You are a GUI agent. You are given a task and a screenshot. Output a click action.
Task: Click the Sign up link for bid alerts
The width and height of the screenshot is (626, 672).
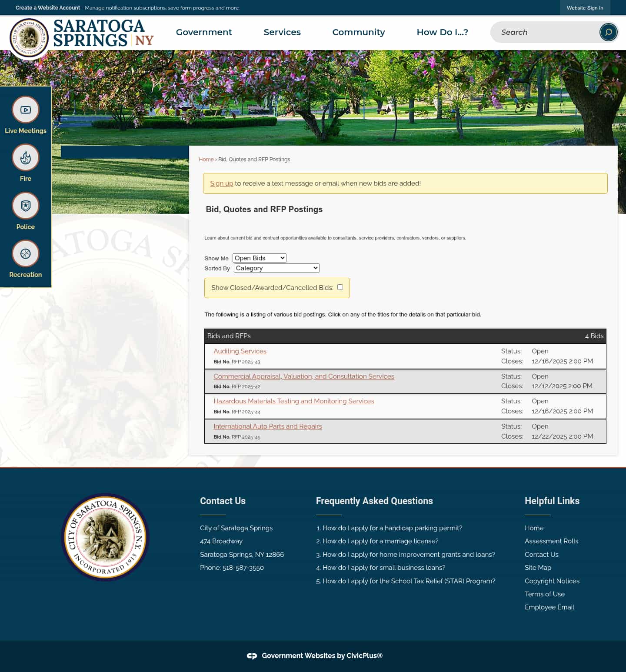coord(222,183)
